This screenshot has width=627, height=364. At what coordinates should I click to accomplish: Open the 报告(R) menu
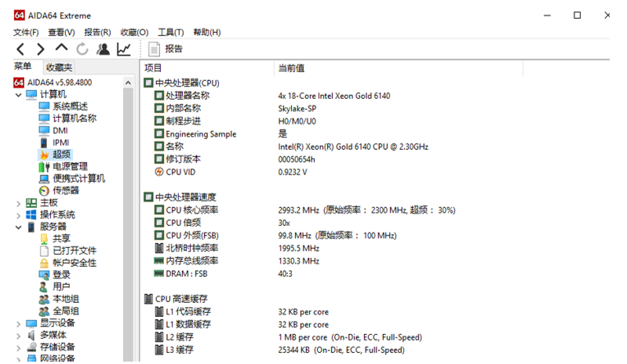point(97,32)
